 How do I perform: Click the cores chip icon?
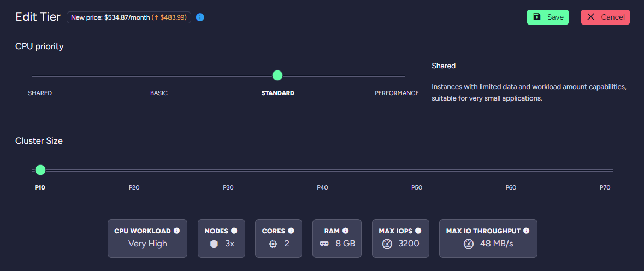273,244
